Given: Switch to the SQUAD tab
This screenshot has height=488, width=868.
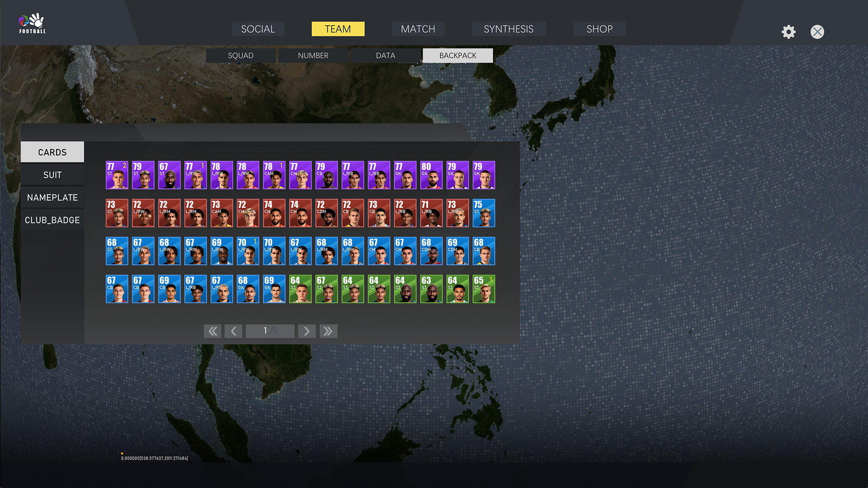Looking at the screenshot, I should pyautogui.click(x=241, y=56).
